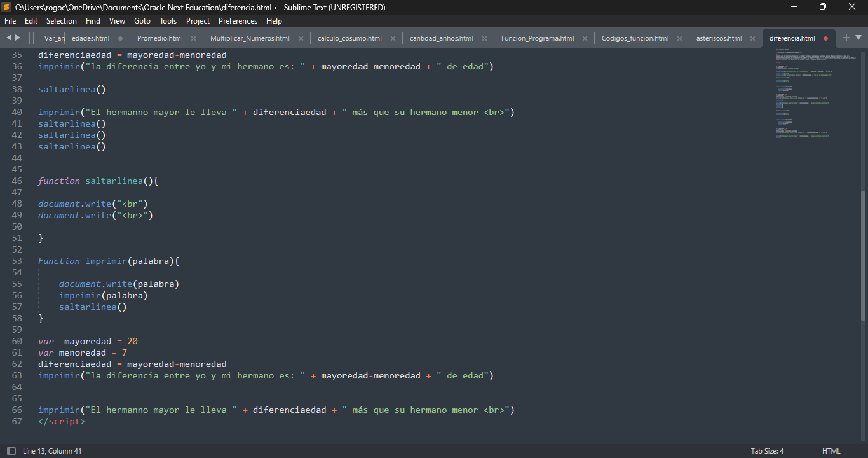Open the Project menu

click(x=198, y=21)
